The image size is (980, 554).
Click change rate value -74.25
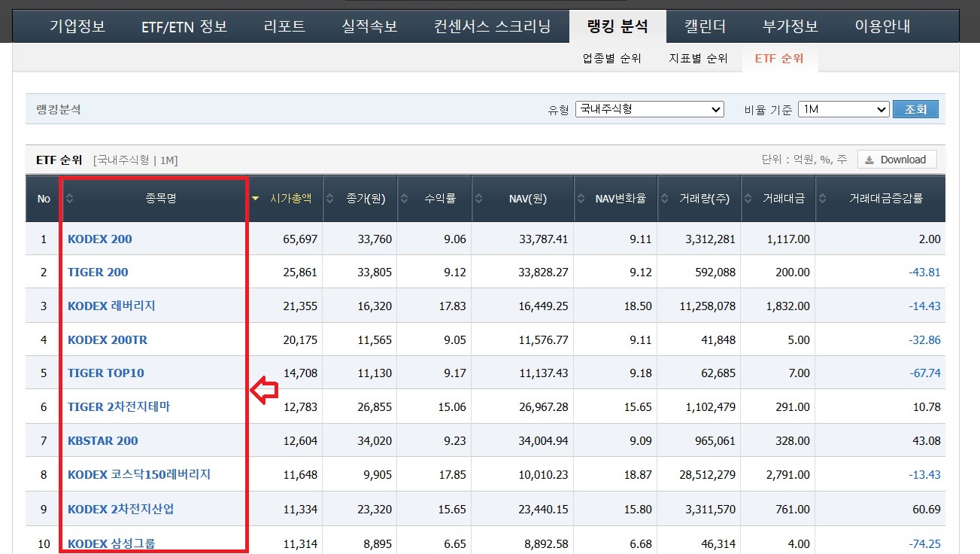(x=924, y=543)
